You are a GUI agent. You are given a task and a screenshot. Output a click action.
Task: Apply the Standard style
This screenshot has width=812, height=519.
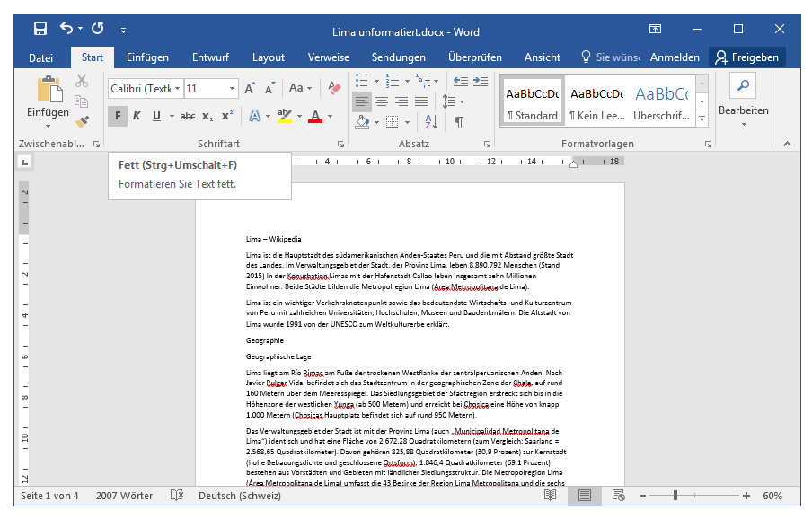click(533, 101)
